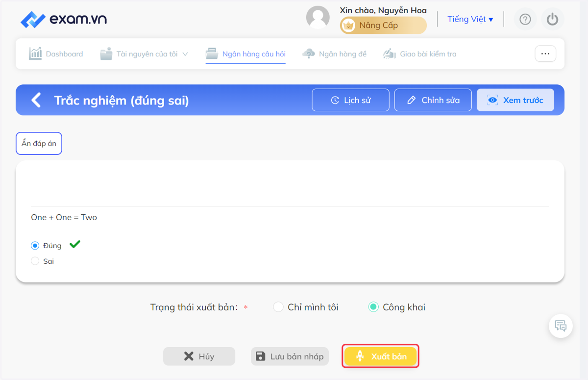588x380 pixels.
Task: Open the Giao bài kiểm tra tab
Action: [419, 54]
